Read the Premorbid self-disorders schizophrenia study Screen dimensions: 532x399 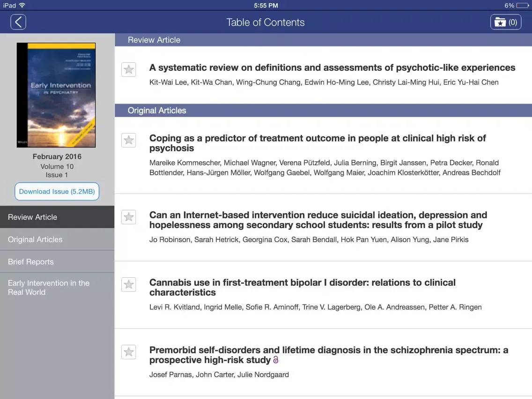[328, 355]
